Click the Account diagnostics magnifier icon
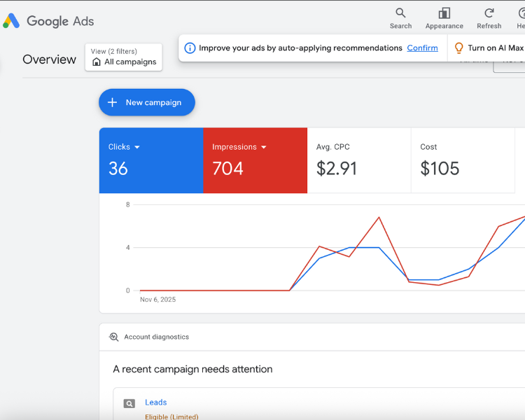This screenshot has height=420, width=525. tap(114, 337)
